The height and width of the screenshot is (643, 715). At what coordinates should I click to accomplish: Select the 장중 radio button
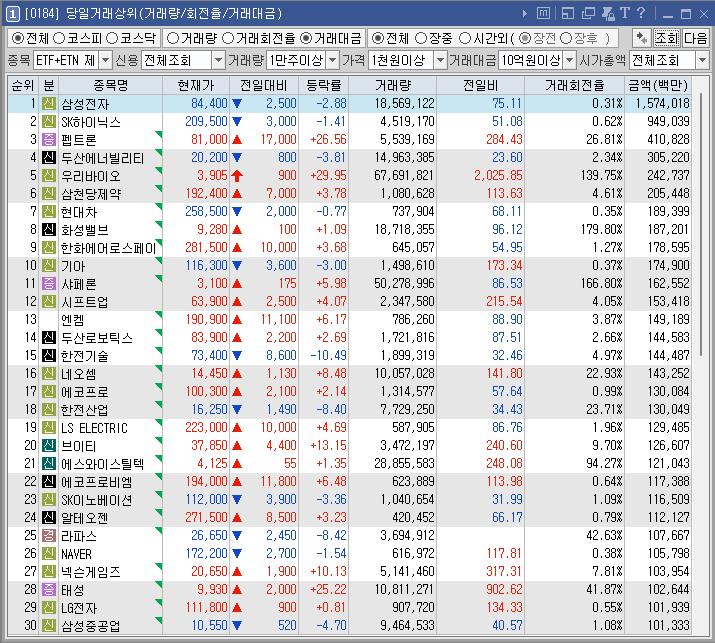[421, 38]
